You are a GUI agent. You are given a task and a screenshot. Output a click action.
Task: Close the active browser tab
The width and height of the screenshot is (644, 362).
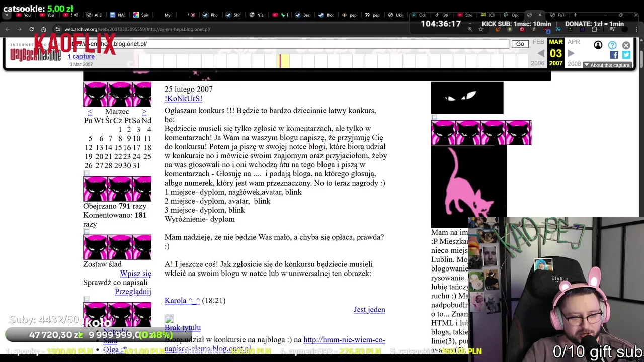pos(540,15)
